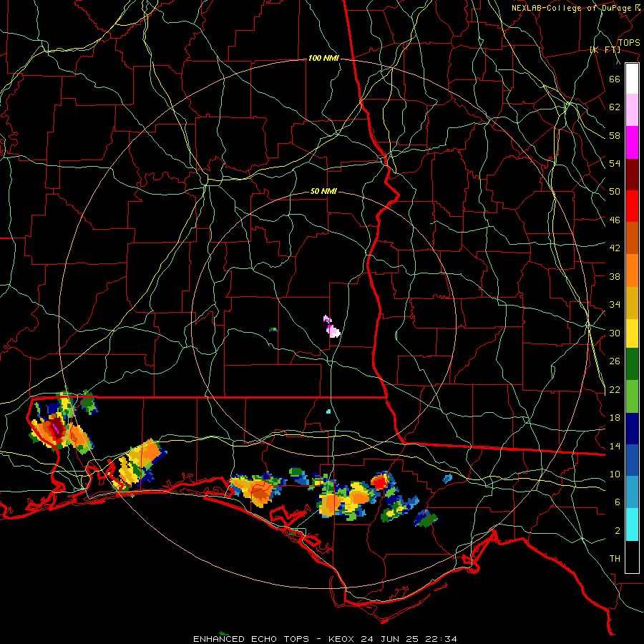Image resolution: width=644 pixels, height=644 pixels.
Task: Click the white-pink echo near radar center
Action: click(332, 327)
